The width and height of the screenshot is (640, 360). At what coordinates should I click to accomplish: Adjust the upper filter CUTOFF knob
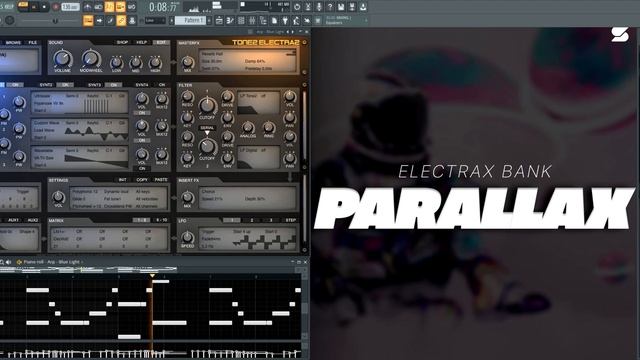pos(207,106)
